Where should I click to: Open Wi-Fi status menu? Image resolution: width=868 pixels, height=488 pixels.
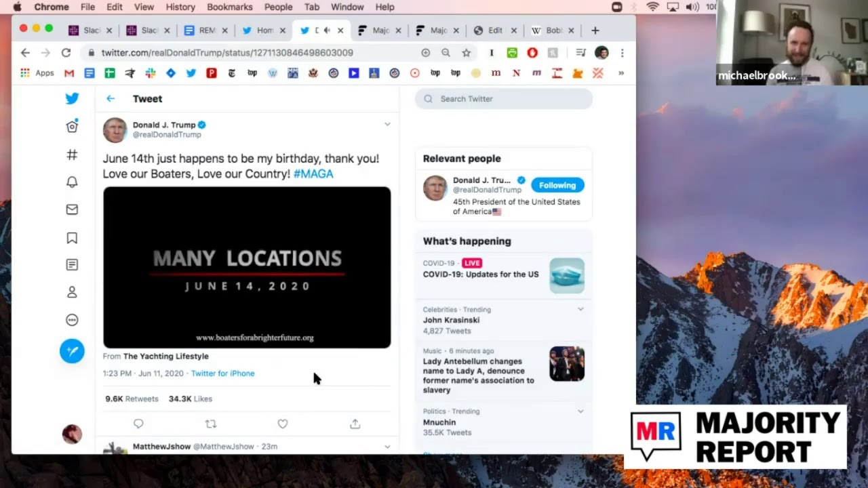653,7
